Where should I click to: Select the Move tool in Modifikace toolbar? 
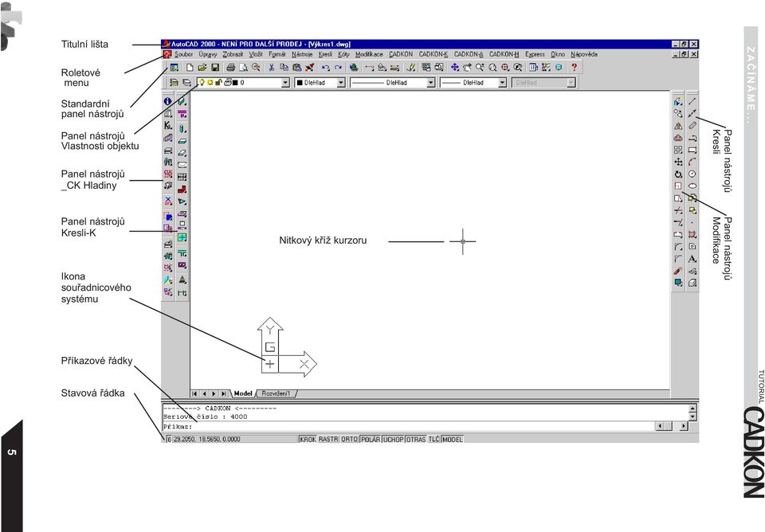click(x=678, y=162)
